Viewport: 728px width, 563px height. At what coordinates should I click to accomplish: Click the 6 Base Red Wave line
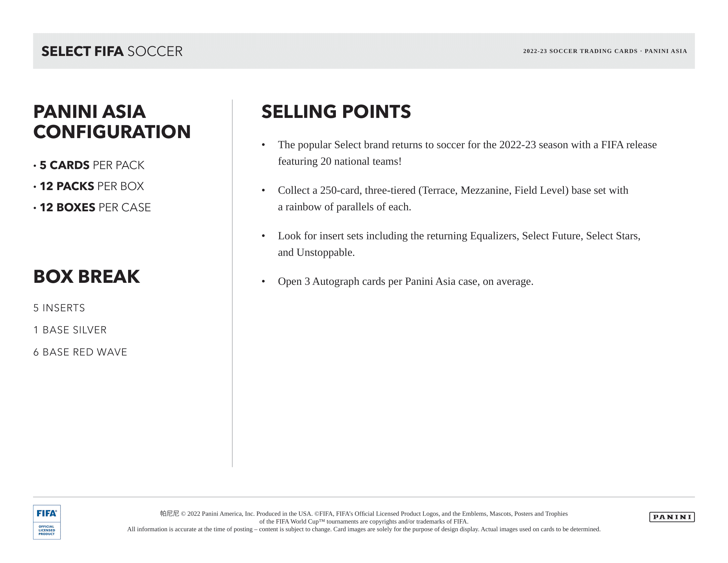pyautogui.click(x=80, y=352)
